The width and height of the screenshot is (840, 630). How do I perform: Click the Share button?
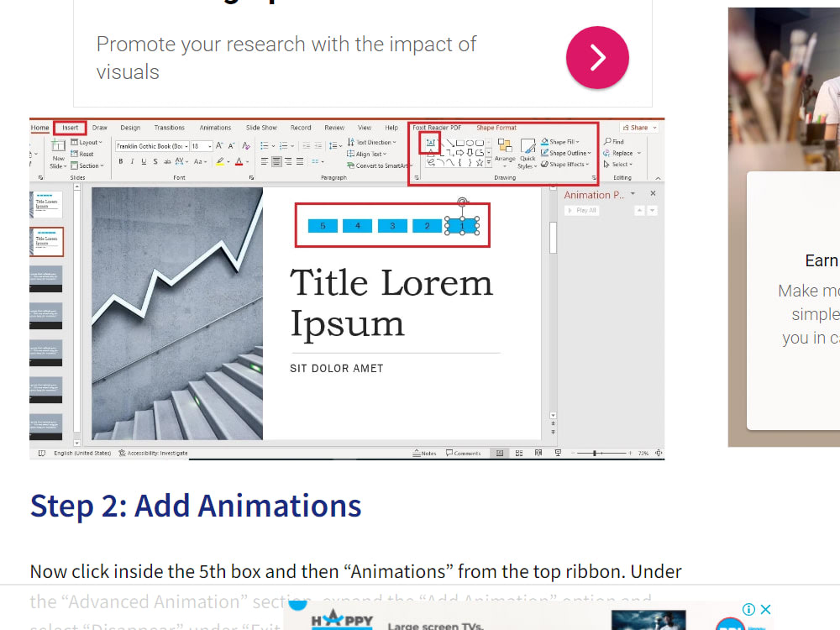[639, 128]
